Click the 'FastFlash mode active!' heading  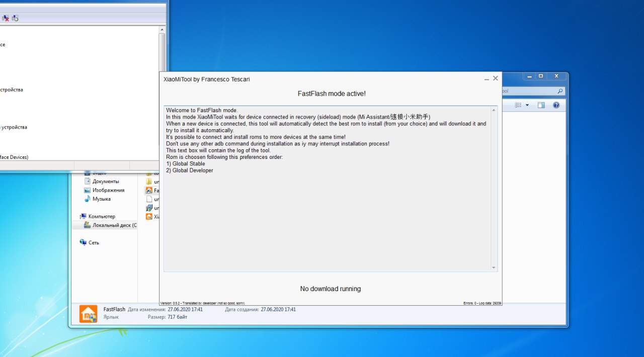pos(332,94)
